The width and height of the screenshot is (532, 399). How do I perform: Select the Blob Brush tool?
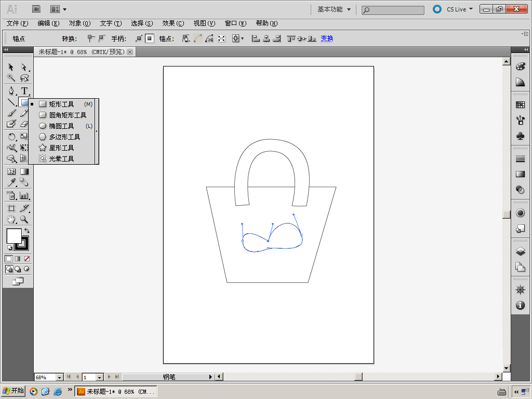tap(11, 124)
